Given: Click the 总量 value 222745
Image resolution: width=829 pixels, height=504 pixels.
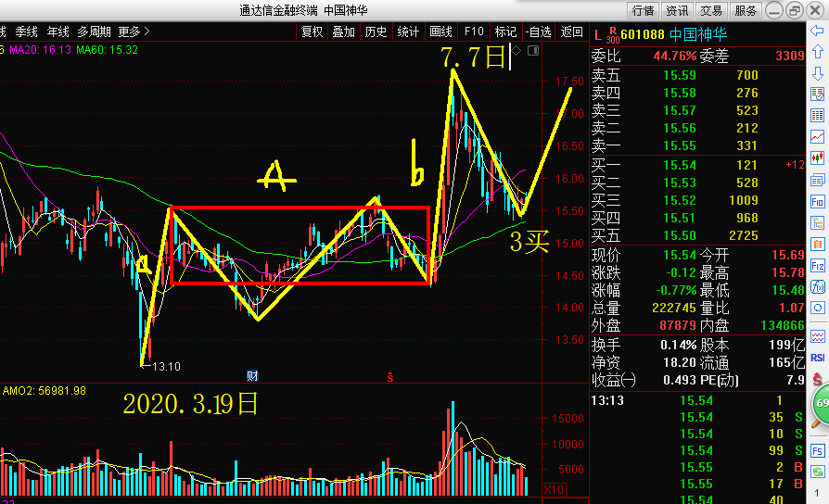Looking at the screenshot, I should [x=673, y=308].
